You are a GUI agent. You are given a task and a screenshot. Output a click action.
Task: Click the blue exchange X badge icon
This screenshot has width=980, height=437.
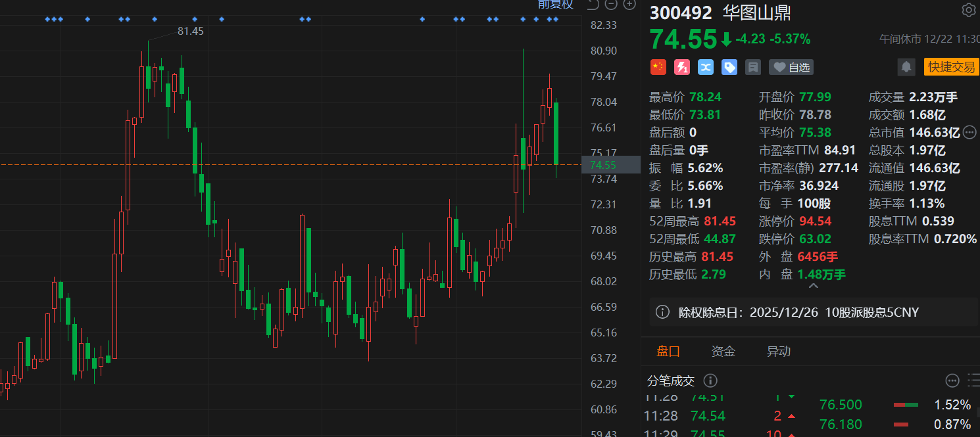tap(705, 67)
